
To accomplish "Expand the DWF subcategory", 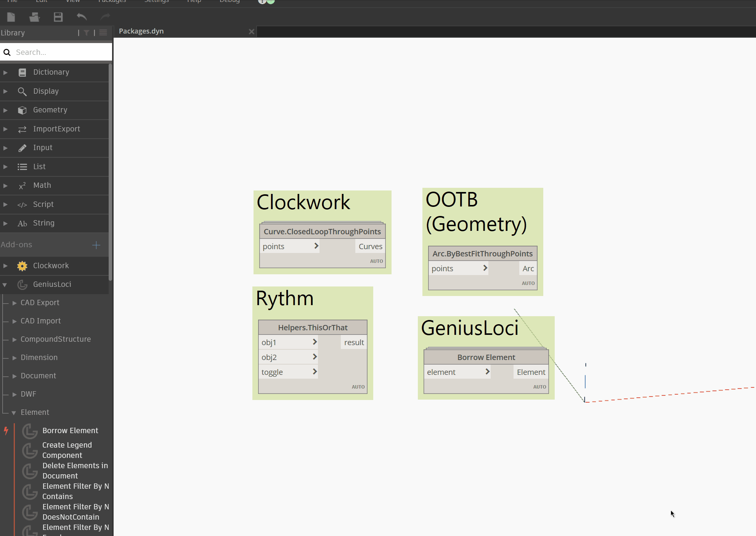I will (x=14, y=394).
